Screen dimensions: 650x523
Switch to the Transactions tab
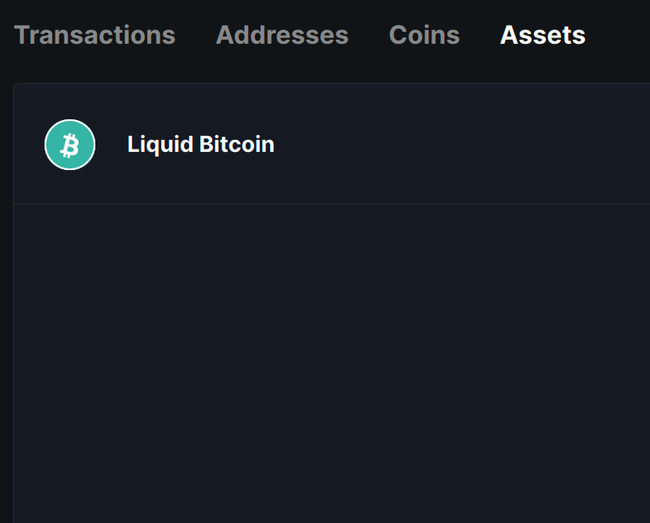[94, 35]
